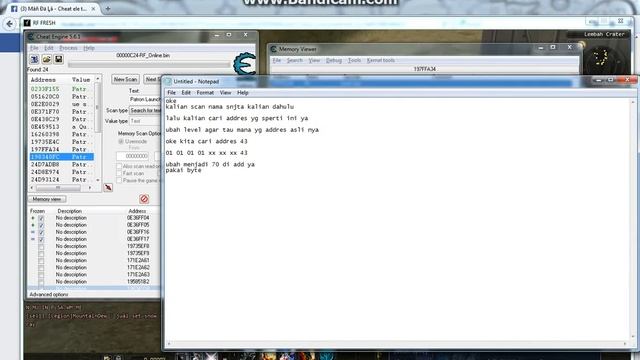Screen dimensions: 640x360
Task: Click the red circle clear list icon
Action: (144, 199)
